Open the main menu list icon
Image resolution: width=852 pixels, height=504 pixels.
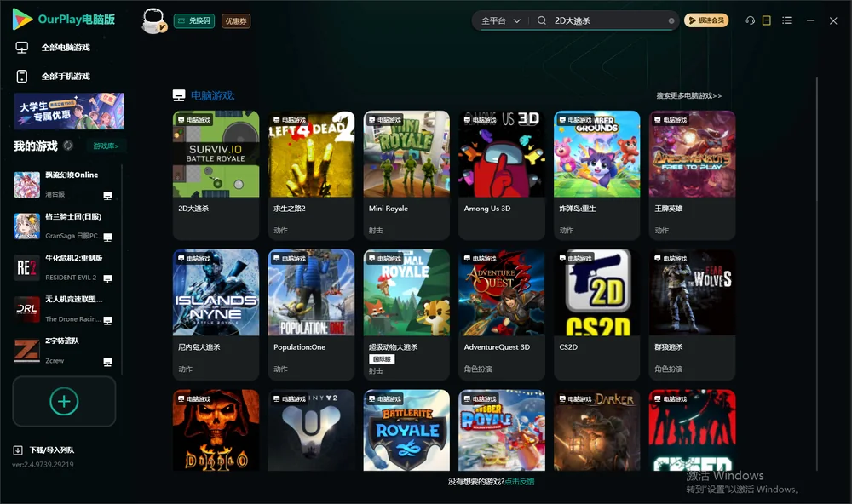coord(786,20)
